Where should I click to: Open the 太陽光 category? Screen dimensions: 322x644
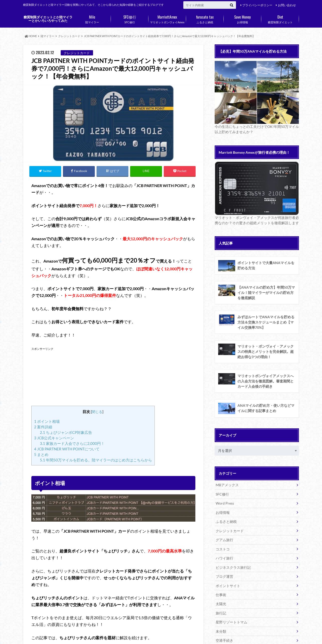pyautogui.click(x=257, y=604)
